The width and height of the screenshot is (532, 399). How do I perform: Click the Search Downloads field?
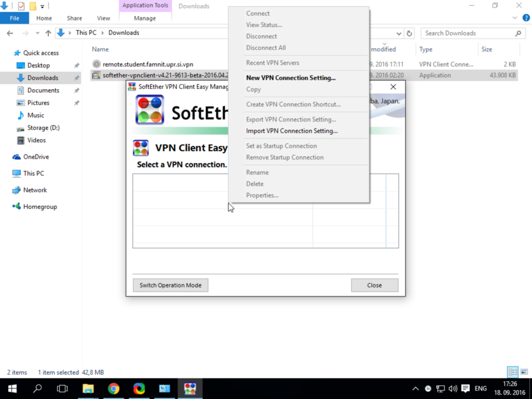(472, 33)
